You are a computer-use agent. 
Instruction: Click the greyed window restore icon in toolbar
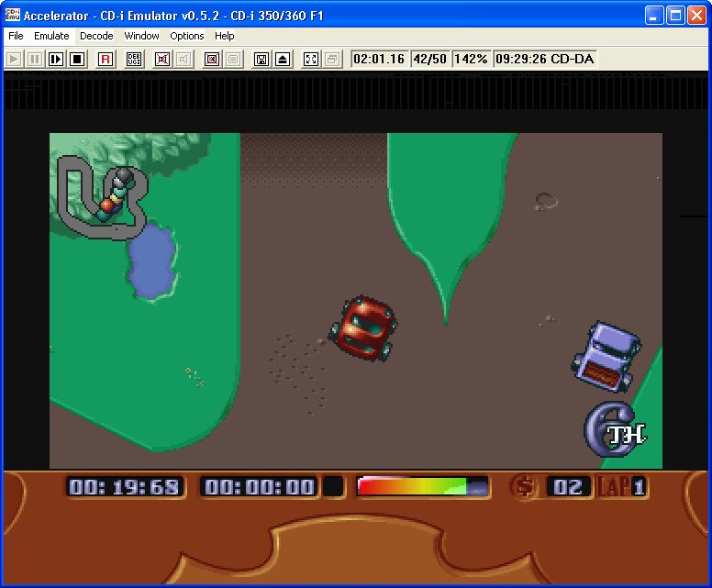pyautogui.click(x=332, y=59)
